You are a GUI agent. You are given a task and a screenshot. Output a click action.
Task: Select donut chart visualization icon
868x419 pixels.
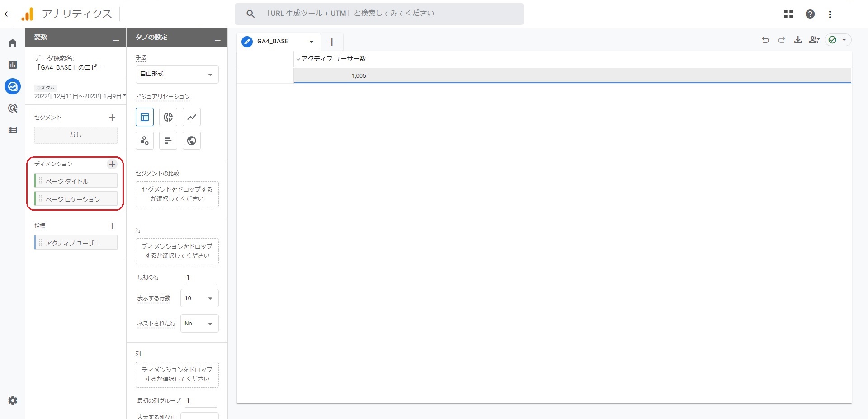168,117
